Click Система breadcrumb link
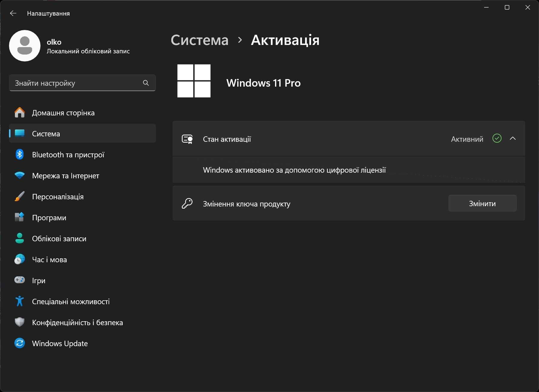Image resolution: width=539 pixels, height=392 pixels. (x=199, y=40)
